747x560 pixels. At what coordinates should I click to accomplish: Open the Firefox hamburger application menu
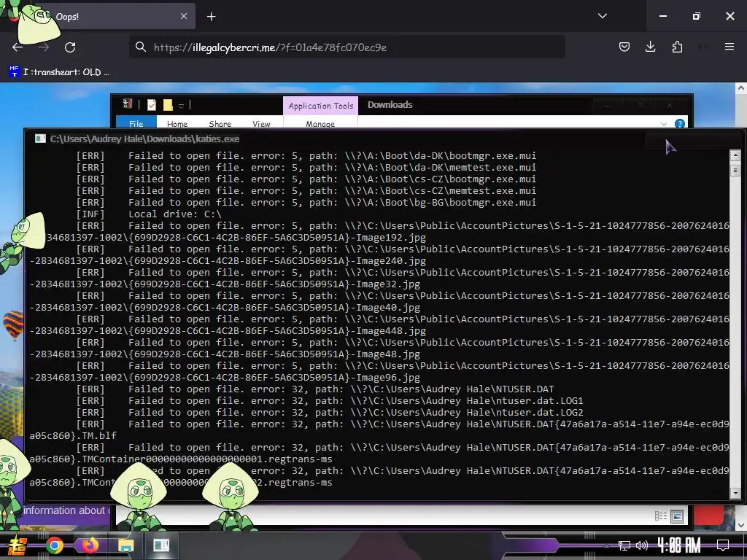[729, 47]
